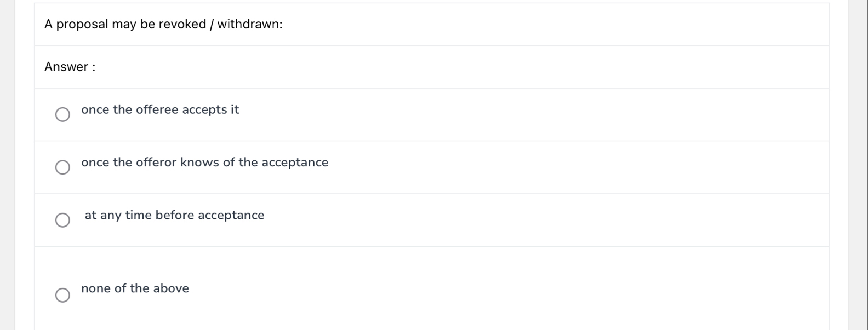
Task: Click the word 'proposal' in the question
Action: tap(82, 24)
